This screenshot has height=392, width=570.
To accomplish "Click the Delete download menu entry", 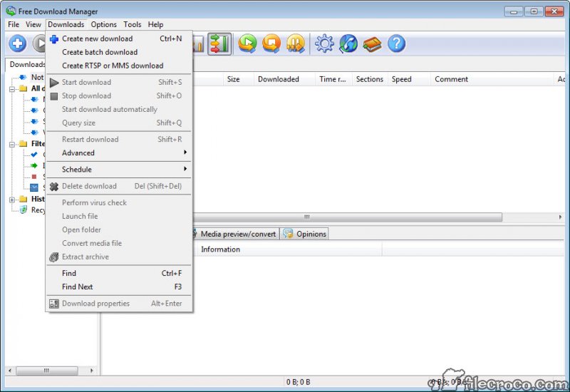I will tap(119, 186).
